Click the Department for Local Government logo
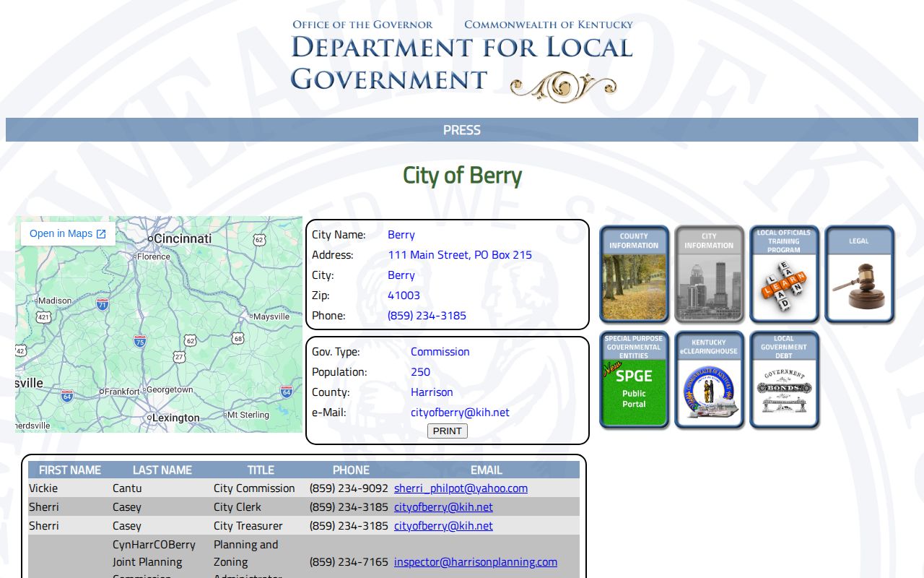924x578 pixels. [462, 61]
